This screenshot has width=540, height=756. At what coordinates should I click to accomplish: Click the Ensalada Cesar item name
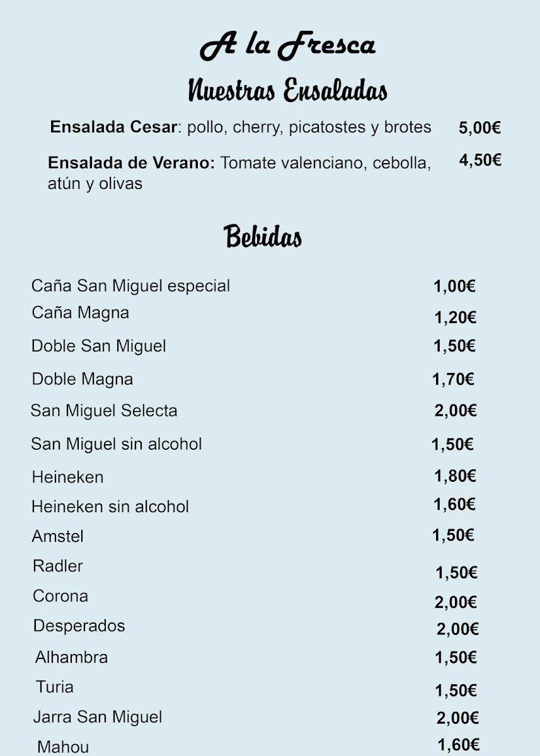pos(113,127)
